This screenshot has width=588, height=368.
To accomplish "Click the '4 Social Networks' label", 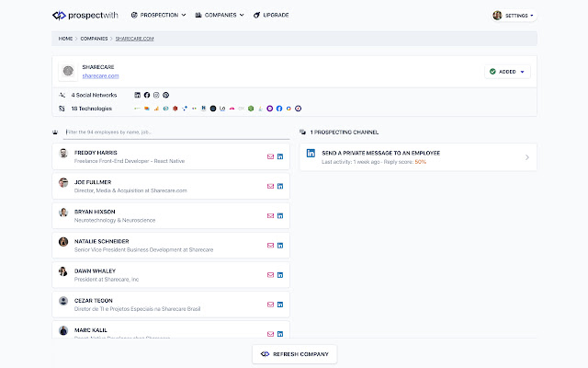I will 94,96.
